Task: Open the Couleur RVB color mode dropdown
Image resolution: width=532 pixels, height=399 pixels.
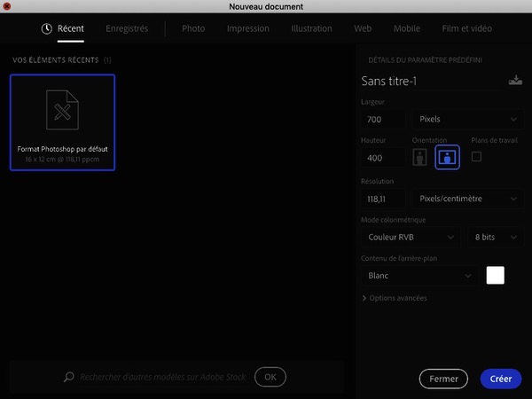Action: tap(411, 237)
